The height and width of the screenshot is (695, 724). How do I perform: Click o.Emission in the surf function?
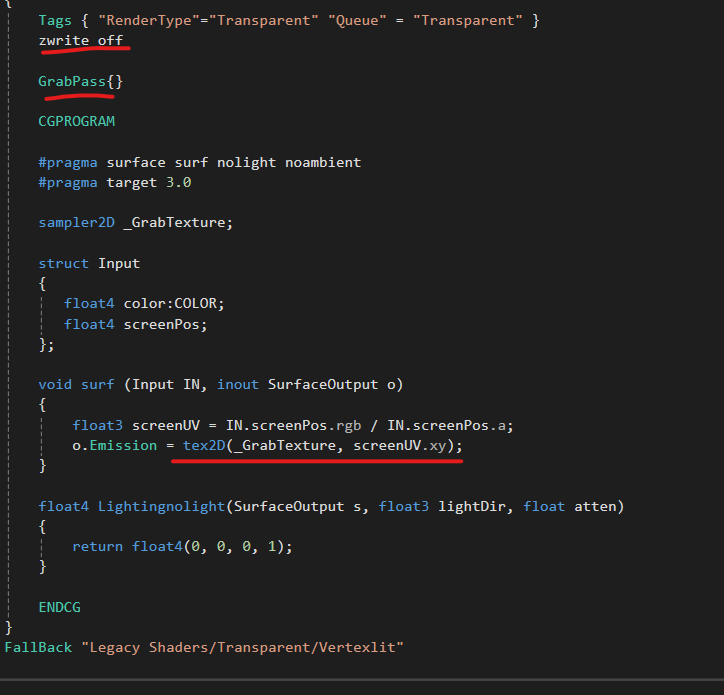click(115, 446)
